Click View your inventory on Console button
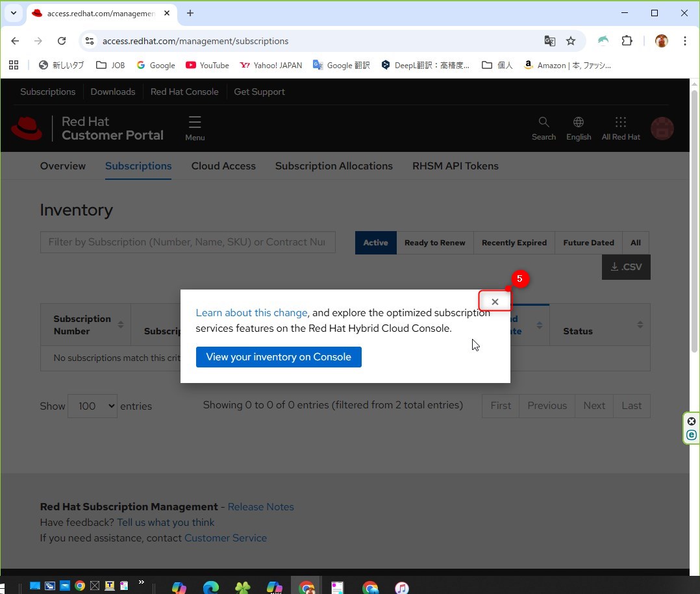700x594 pixels. pyautogui.click(x=279, y=357)
